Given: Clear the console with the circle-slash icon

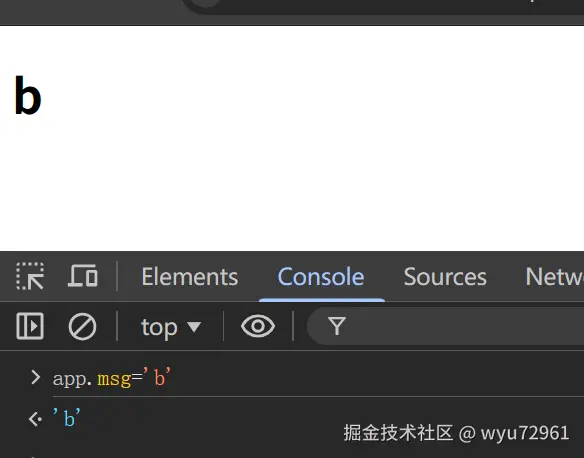Looking at the screenshot, I should (82, 327).
